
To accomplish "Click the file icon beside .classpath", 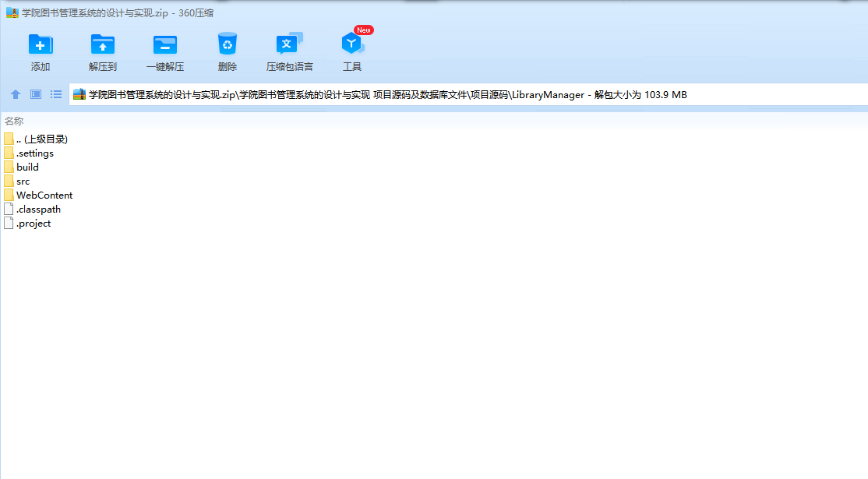I will 9,209.
